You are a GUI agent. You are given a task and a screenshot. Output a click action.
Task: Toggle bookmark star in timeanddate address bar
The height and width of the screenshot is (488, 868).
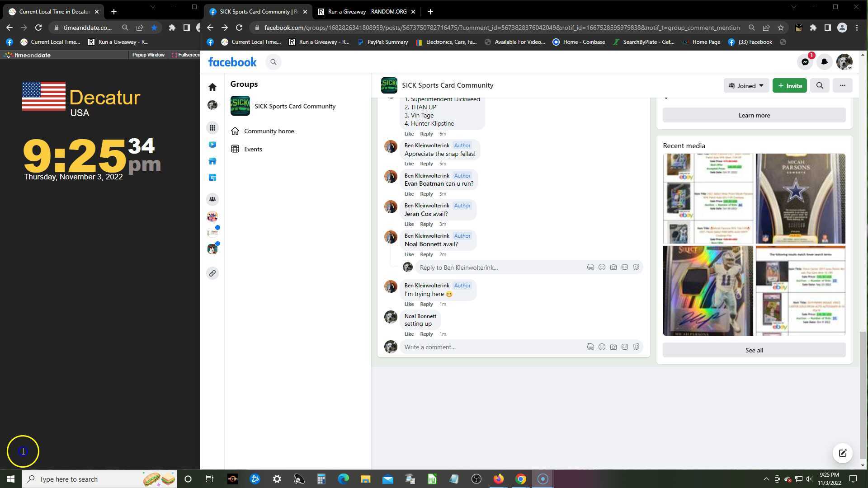pyautogui.click(x=154, y=28)
